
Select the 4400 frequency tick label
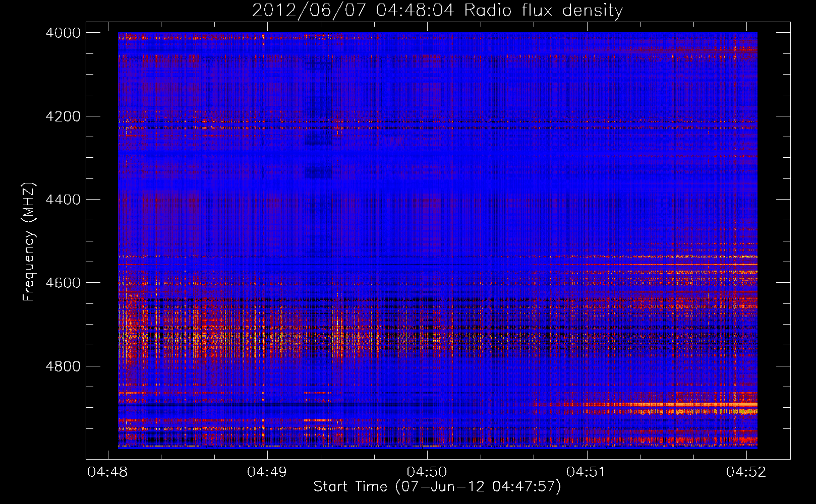coord(63,200)
